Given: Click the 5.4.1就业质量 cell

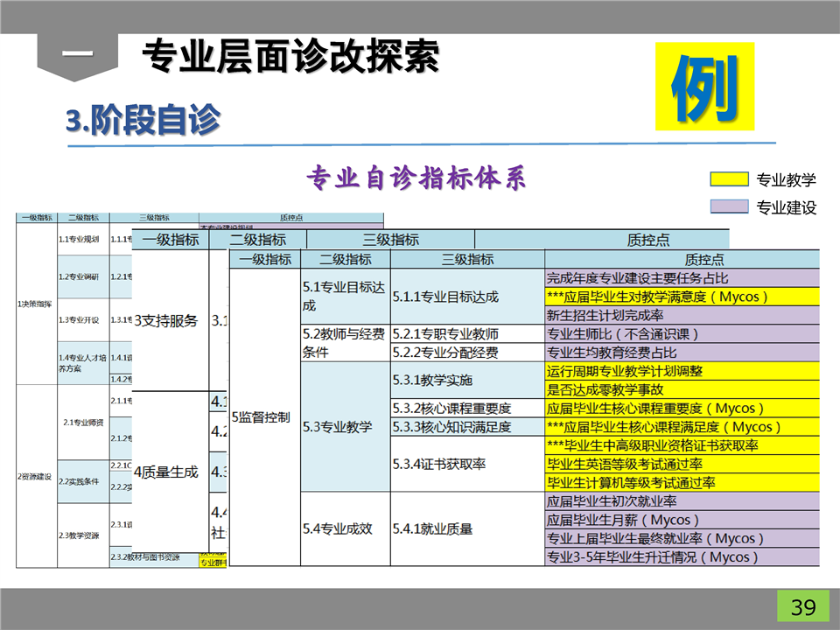Looking at the screenshot, I should pos(467,529).
